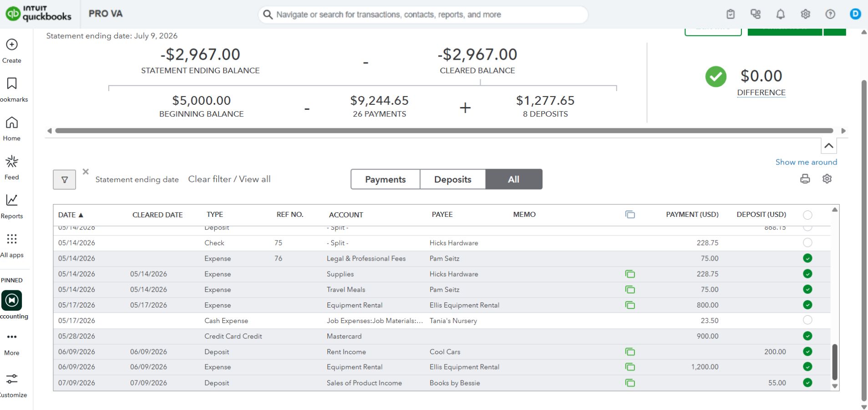Open Bookmarks in the sidebar

tap(12, 90)
